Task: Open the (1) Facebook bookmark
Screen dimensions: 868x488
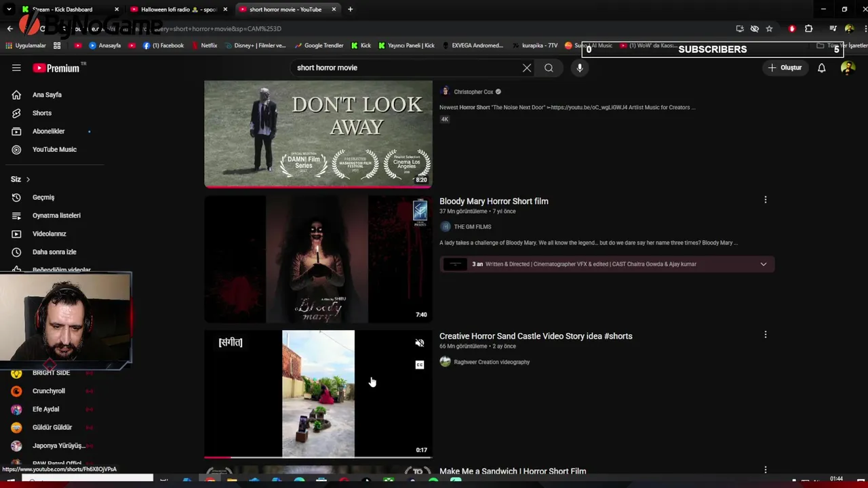Action: tap(163, 45)
